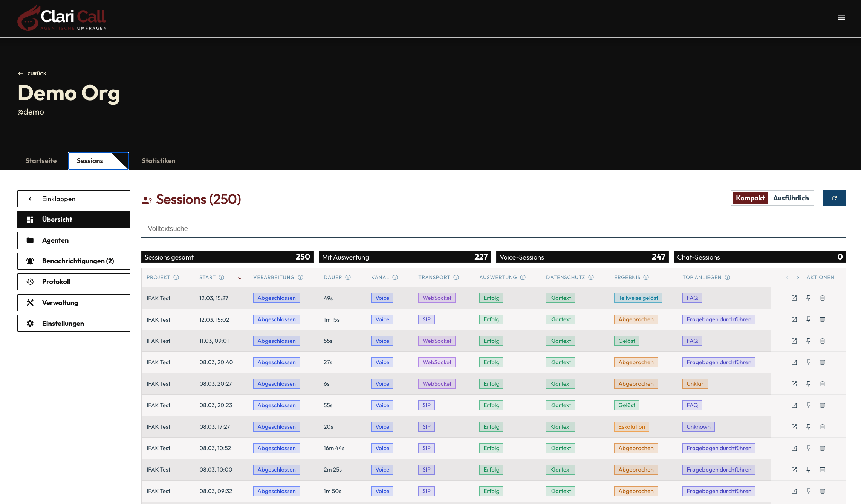Click info icon next to Projekt header

pos(176,278)
